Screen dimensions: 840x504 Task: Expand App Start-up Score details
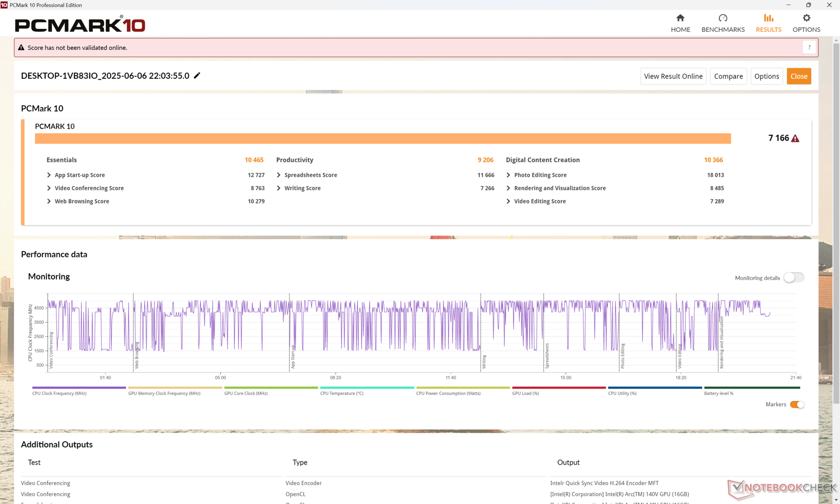click(49, 175)
